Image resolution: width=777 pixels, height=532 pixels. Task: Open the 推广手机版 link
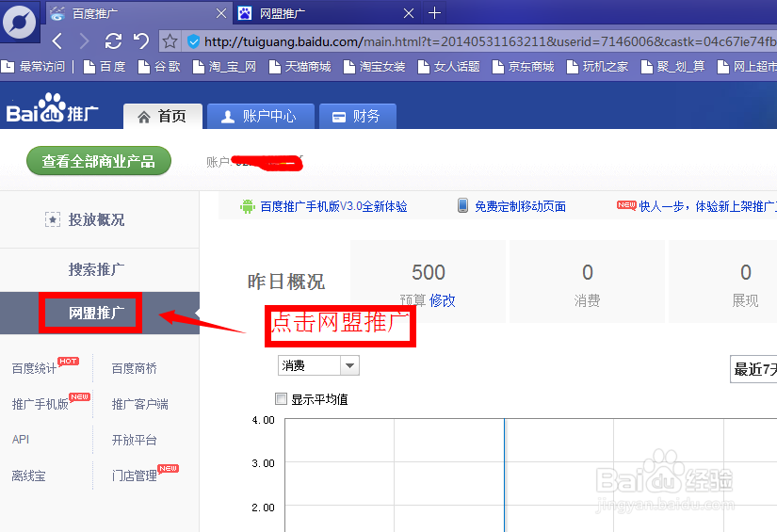(x=40, y=404)
